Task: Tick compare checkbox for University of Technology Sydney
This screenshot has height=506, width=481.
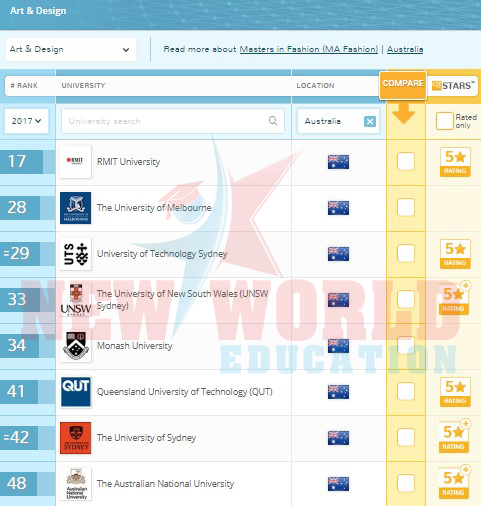Action: [406, 254]
